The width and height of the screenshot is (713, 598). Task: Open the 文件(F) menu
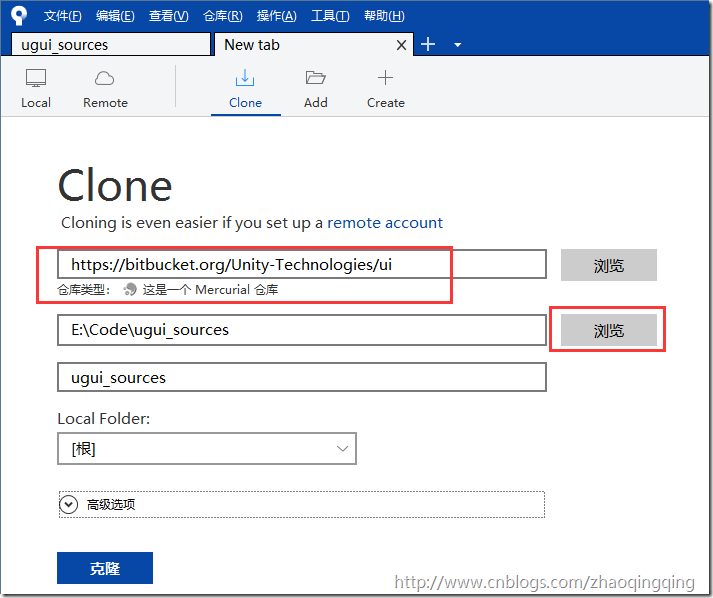point(63,16)
